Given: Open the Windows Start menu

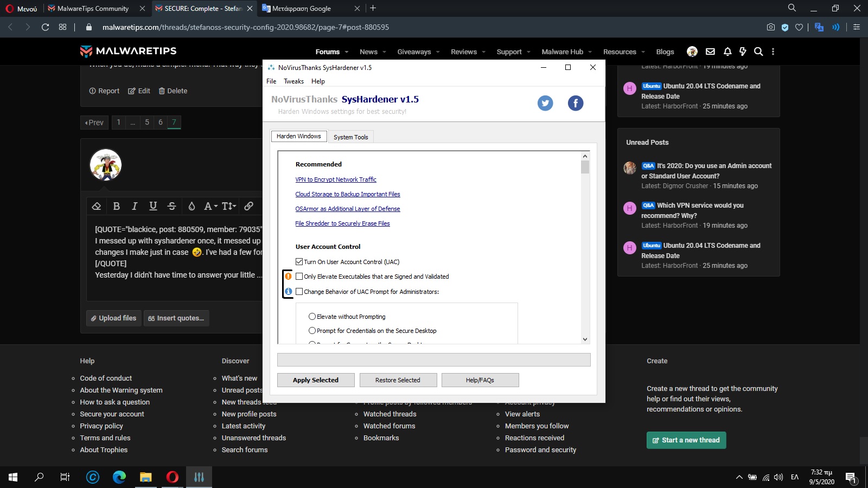Looking at the screenshot, I should click(13, 477).
